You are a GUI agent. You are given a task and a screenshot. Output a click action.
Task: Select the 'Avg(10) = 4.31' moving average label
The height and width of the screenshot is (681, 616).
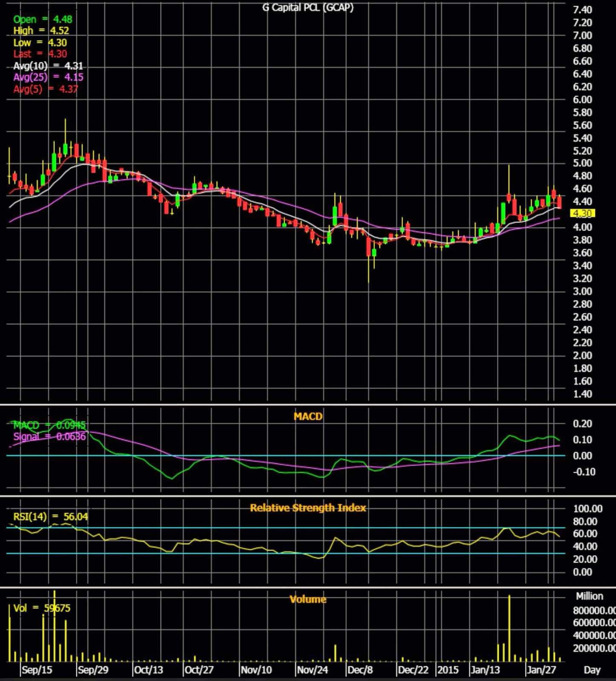pyautogui.click(x=48, y=66)
